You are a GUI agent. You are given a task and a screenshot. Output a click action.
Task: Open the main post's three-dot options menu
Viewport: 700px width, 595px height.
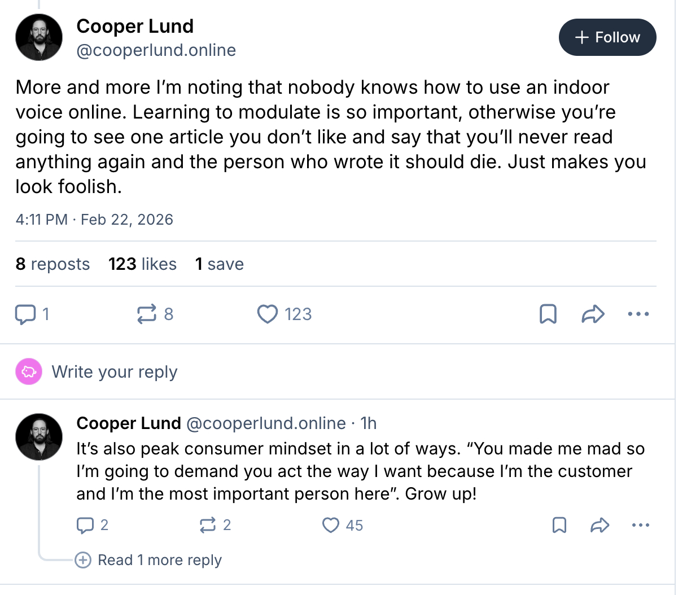tap(638, 314)
